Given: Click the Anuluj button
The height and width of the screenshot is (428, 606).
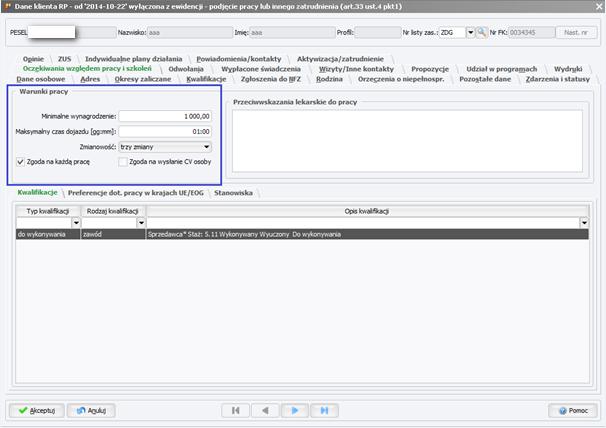Looking at the screenshot, I should tap(91, 410).
